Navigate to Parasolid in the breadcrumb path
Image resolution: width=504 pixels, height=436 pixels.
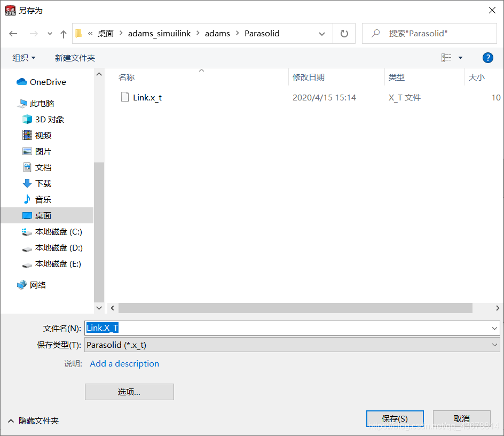[262, 33]
